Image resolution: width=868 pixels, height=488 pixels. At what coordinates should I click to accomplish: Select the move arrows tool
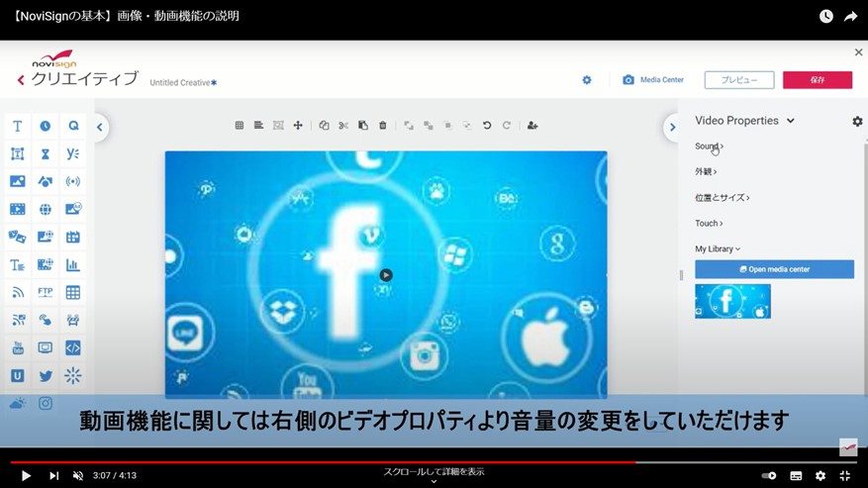point(298,126)
